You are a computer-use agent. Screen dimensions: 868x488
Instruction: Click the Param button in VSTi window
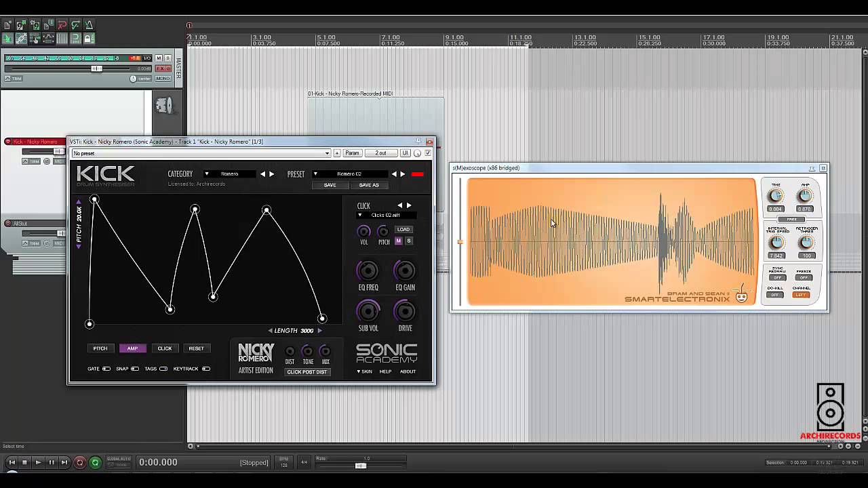pyautogui.click(x=352, y=153)
